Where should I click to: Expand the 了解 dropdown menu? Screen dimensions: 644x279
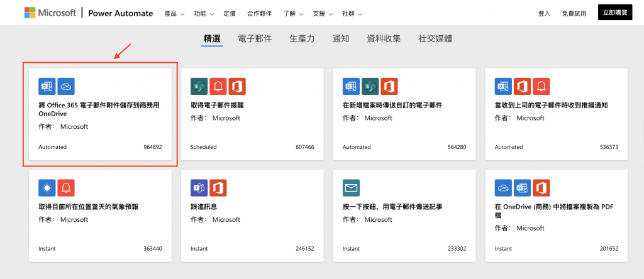tap(293, 14)
